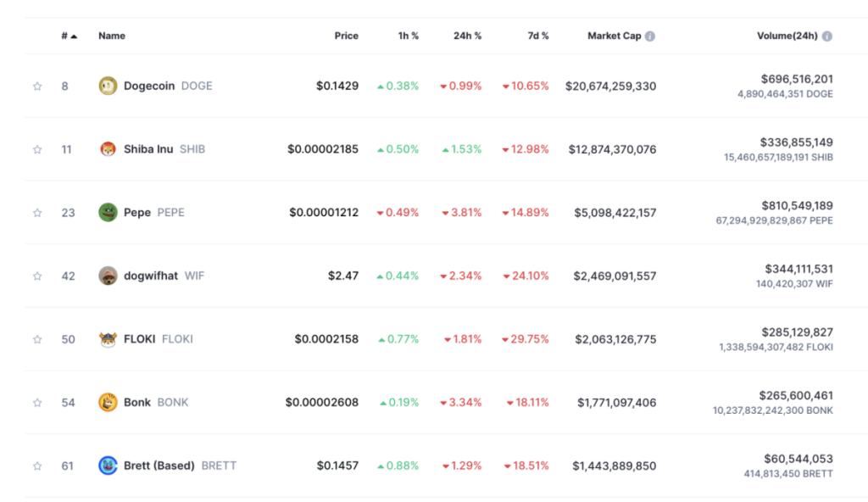The image size is (868, 502).
Task: Click Dogecoin price $0.1429
Action: pos(337,86)
